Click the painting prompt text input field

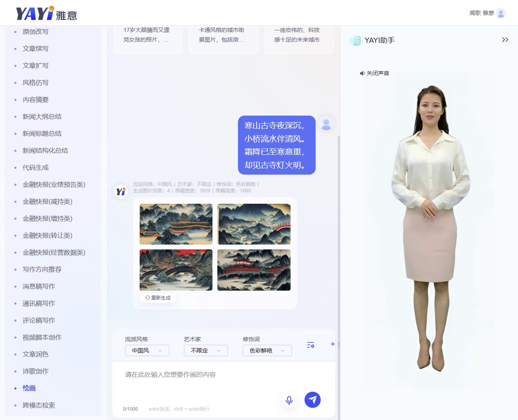point(202,380)
